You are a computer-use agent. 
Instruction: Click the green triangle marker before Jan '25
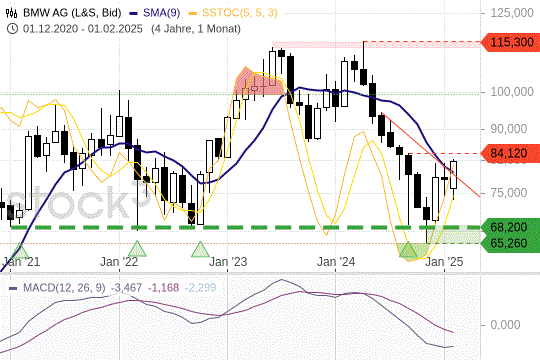408,250
